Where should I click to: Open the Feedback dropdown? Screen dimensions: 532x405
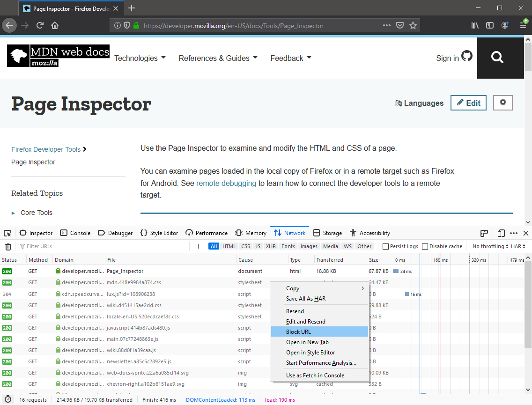(291, 58)
